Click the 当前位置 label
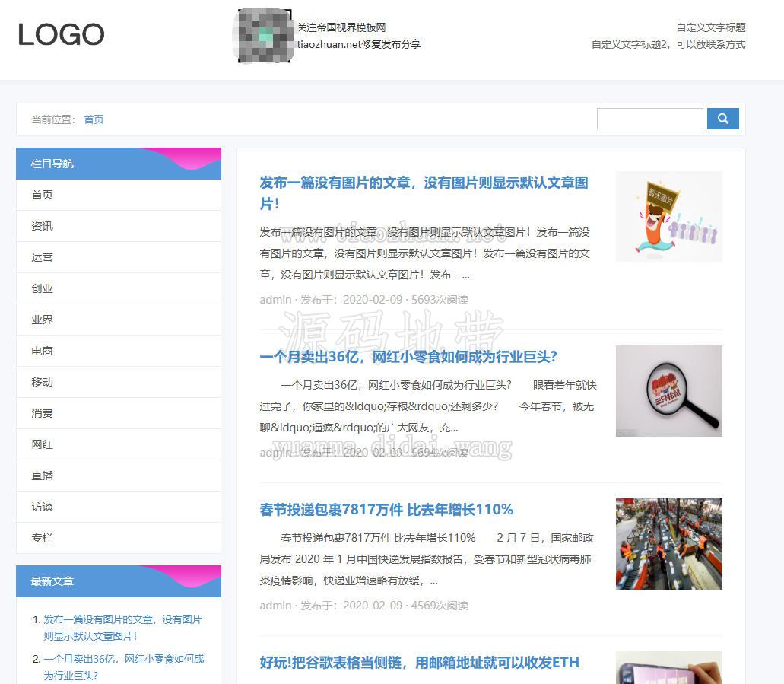784x684 pixels. click(x=53, y=119)
